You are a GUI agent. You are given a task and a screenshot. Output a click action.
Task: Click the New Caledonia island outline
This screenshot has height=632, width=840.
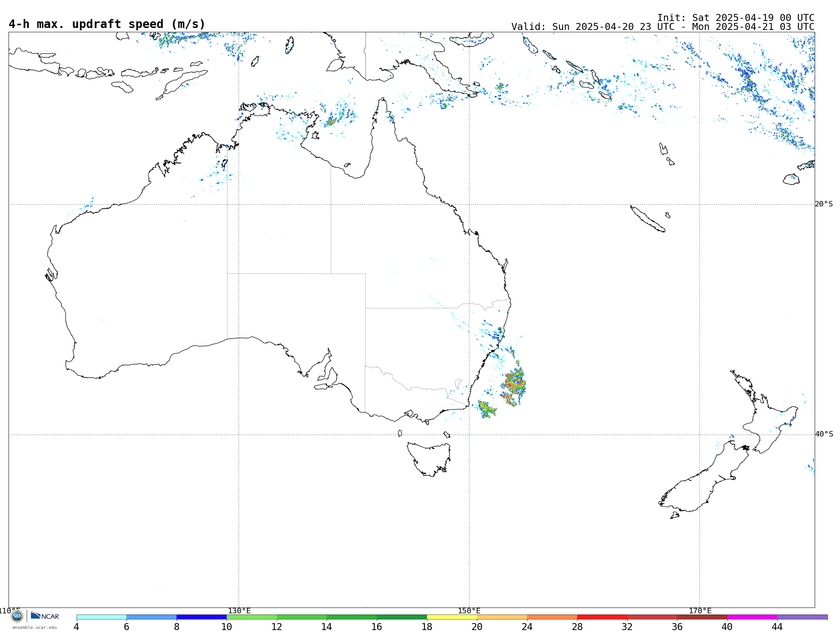click(x=647, y=219)
